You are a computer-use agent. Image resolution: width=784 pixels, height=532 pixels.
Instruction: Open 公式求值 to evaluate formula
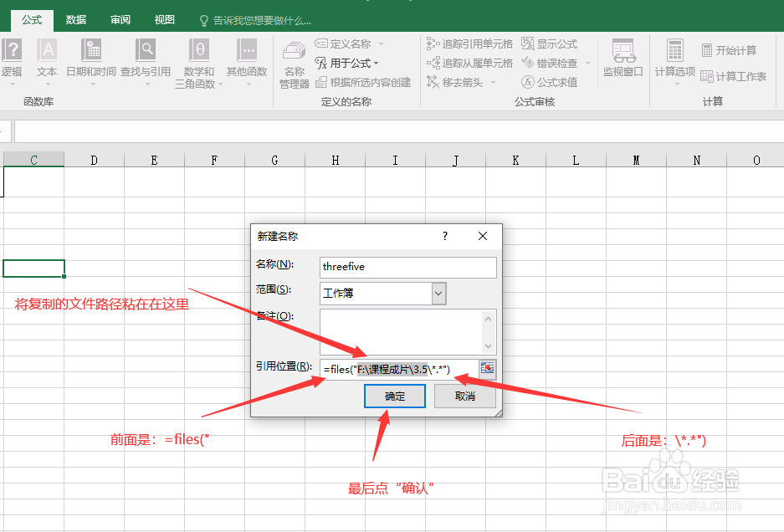[549, 81]
